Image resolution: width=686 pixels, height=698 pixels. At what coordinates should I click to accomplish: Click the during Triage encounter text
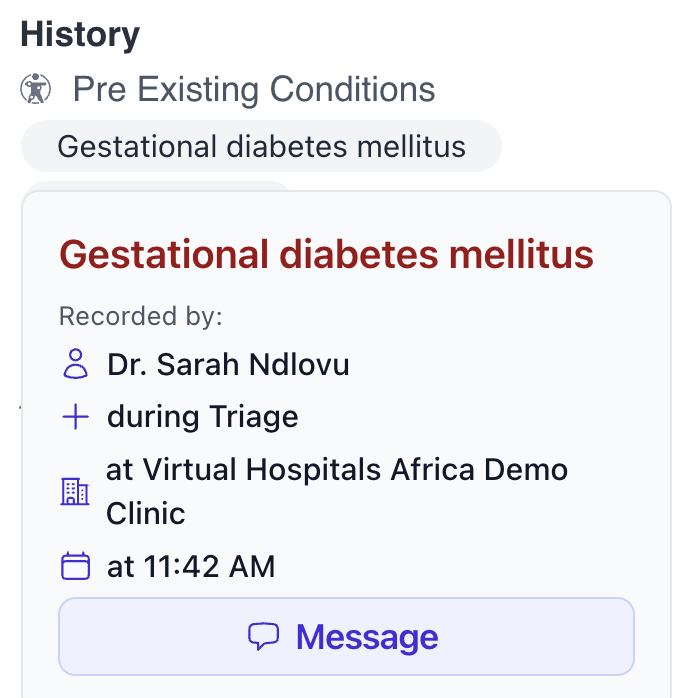pyautogui.click(x=202, y=416)
